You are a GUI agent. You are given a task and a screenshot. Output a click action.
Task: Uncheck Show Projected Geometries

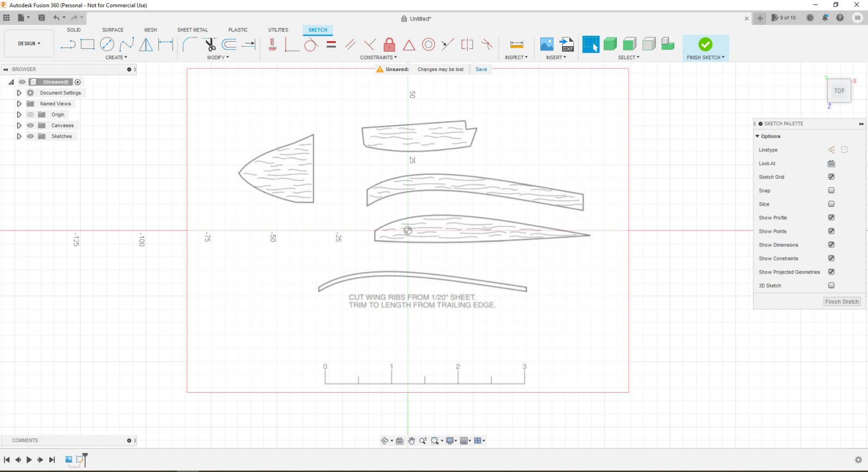[x=831, y=272]
